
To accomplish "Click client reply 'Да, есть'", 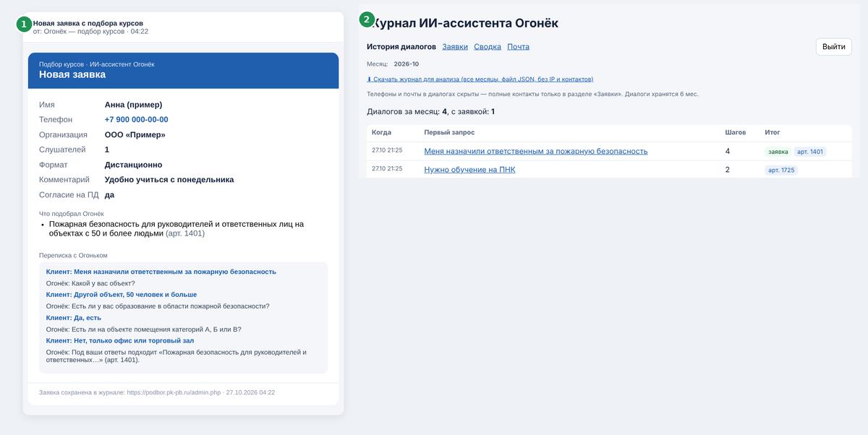I will (74, 318).
